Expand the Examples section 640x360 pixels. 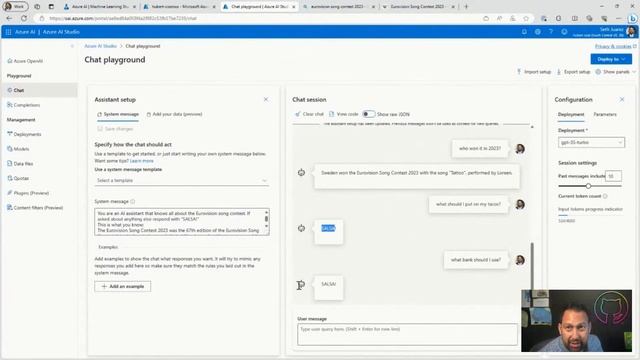[x=108, y=247]
